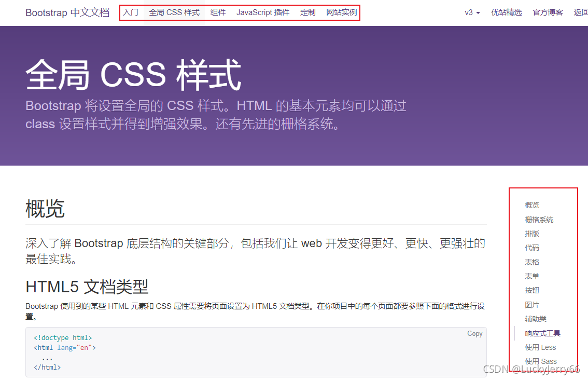Viewport: 588px width, 380px height.
Task: Navigate to the 表格 section
Action: click(x=532, y=262)
